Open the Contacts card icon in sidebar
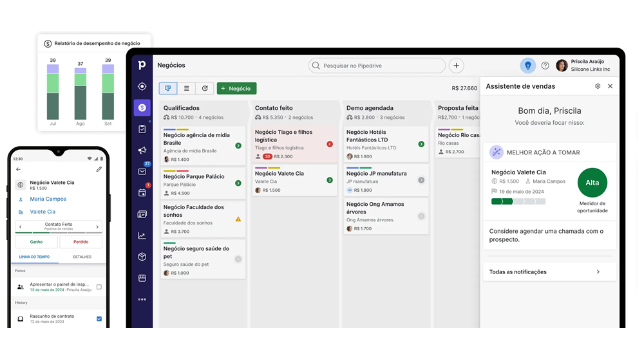 coord(142,214)
